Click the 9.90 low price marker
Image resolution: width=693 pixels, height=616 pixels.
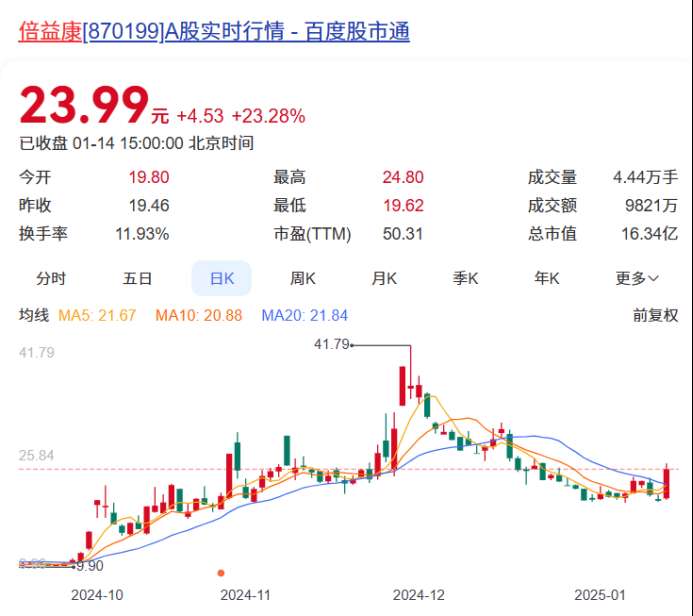(x=90, y=566)
